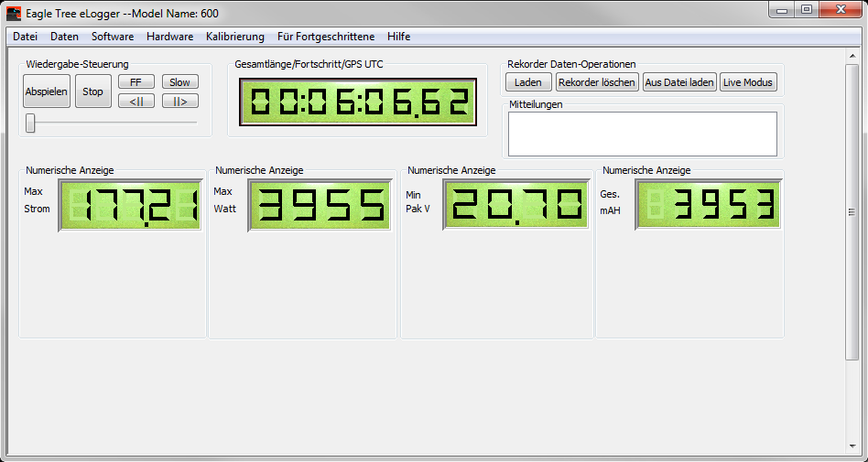Click inside the Mitteilungen message box
This screenshot has height=462, width=868.
642,134
